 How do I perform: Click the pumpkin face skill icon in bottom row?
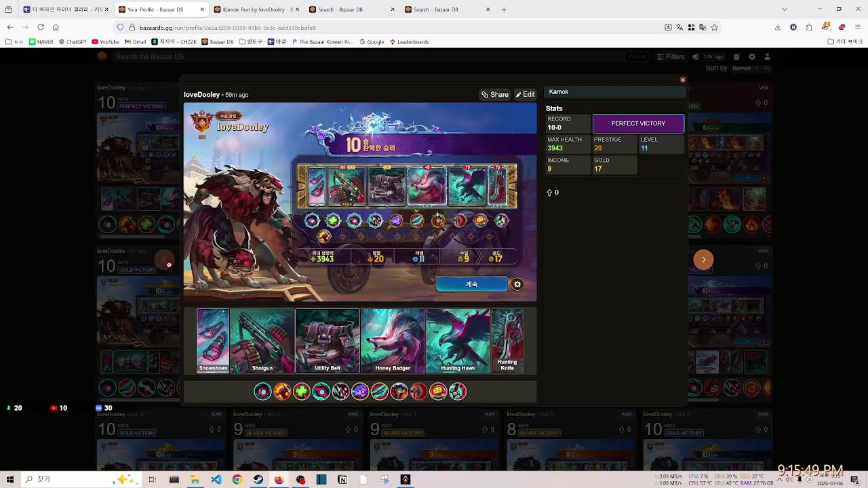click(438, 391)
